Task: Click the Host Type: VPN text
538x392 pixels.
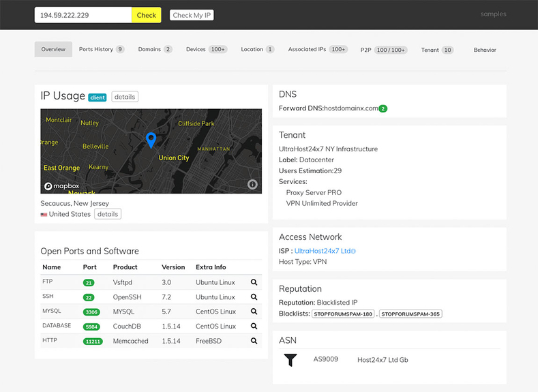Action: click(x=303, y=262)
